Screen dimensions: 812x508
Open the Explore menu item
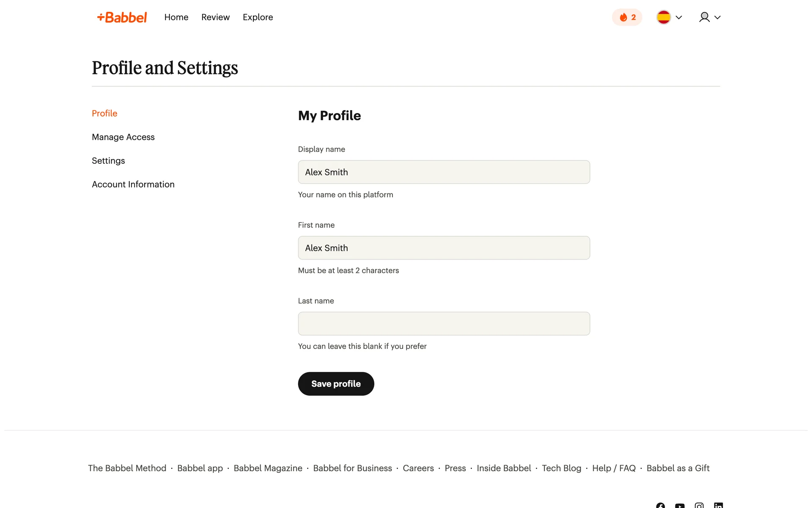(x=258, y=17)
